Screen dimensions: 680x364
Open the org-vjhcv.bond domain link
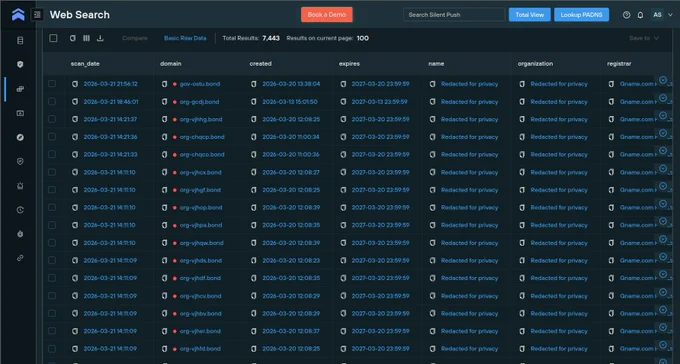(200, 296)
